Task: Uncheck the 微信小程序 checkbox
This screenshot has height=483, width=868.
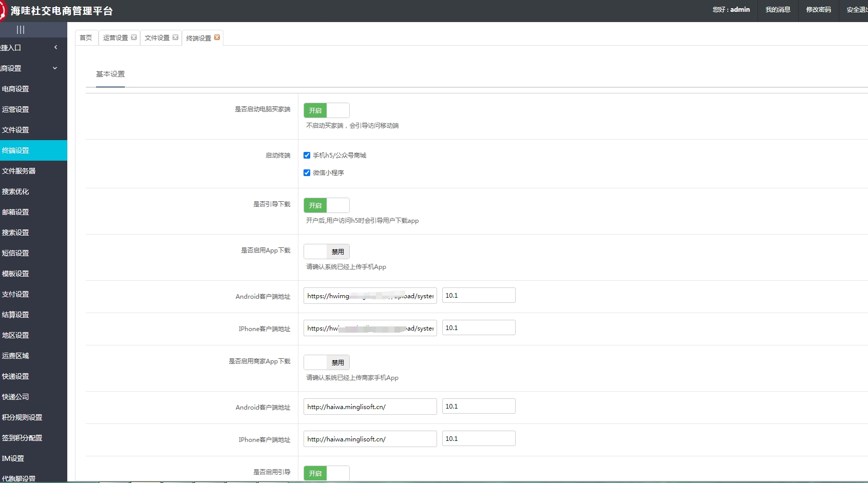Action: [x=307, y=172]
